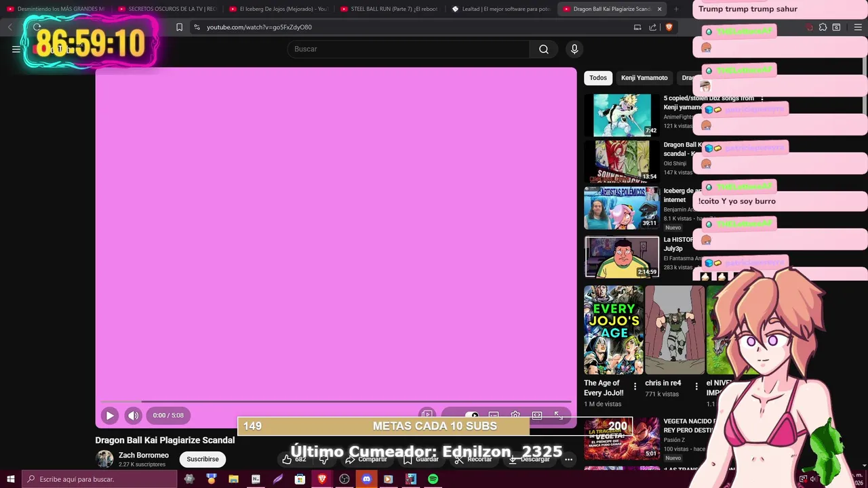Switch to SECRETOS OSCUROS DE LA TV tab
This screenshot has width=868, height=488.
point(166,9)
